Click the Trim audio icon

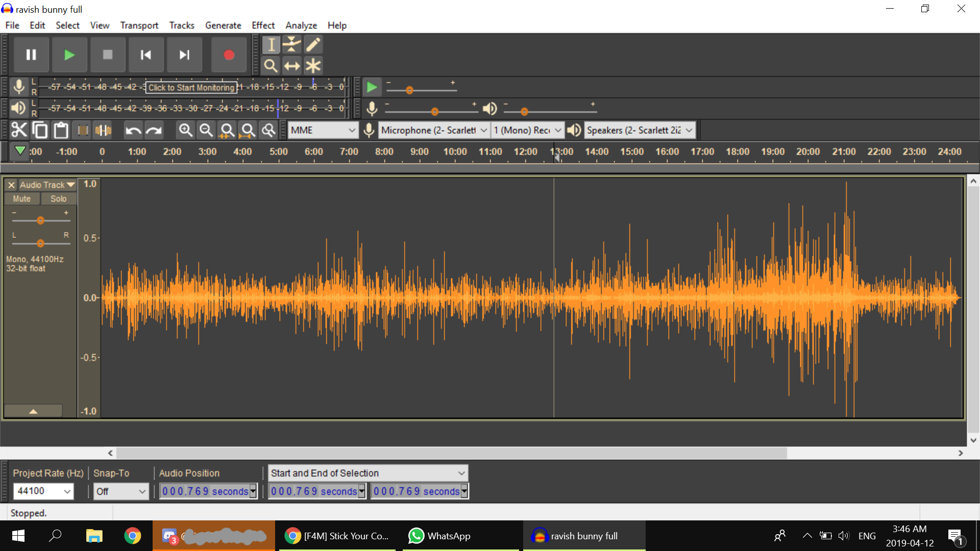point(82,130)
